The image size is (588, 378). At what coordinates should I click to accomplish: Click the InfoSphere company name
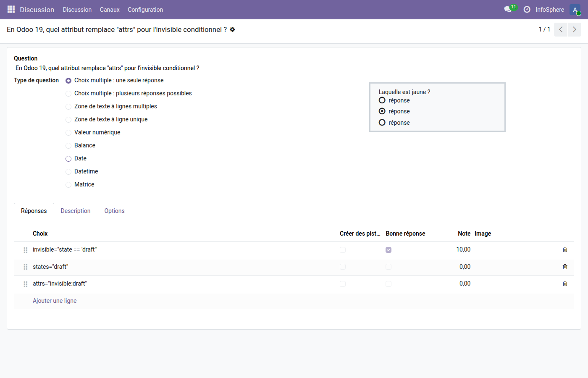click(x=549, y=9)
